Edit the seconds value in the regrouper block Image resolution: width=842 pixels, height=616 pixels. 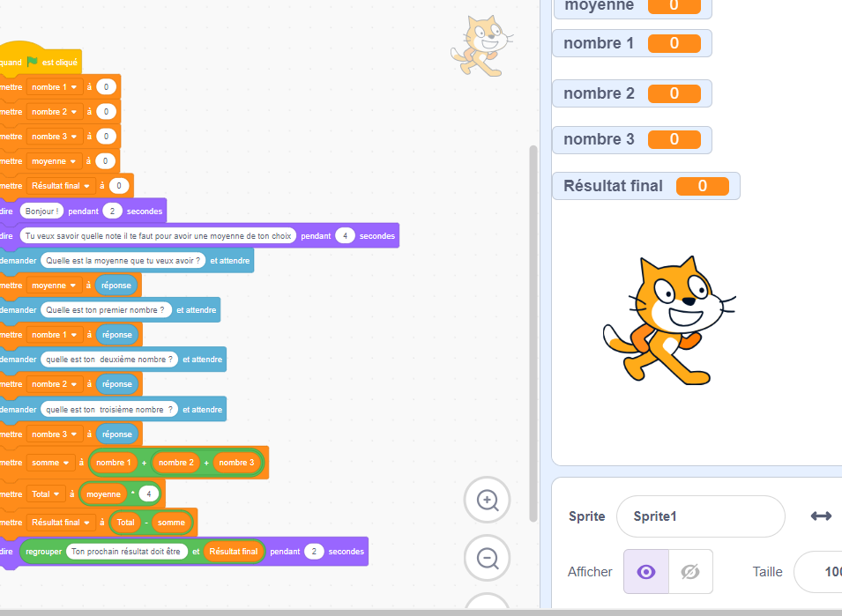tap(314, 551)
